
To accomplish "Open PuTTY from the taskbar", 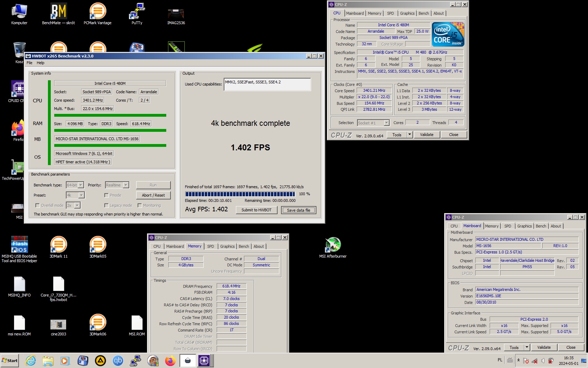I will 135,361.
